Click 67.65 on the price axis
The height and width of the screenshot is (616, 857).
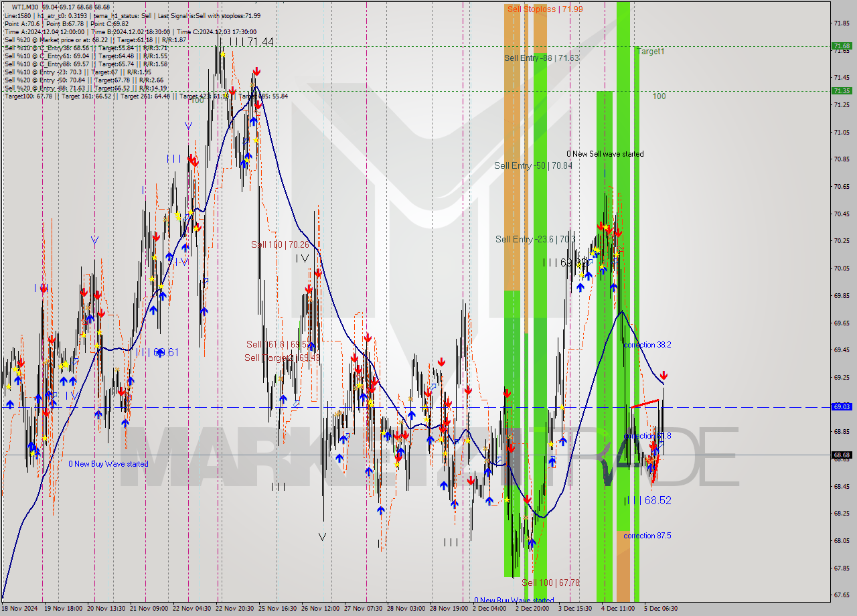tap(842, 595)
